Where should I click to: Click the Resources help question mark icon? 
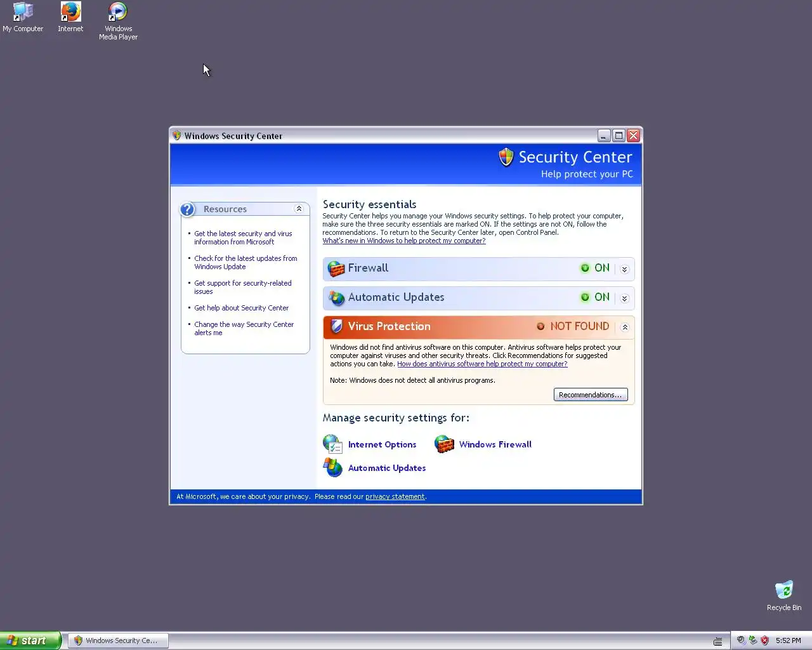pyautogui.click(x=187, y=209)
